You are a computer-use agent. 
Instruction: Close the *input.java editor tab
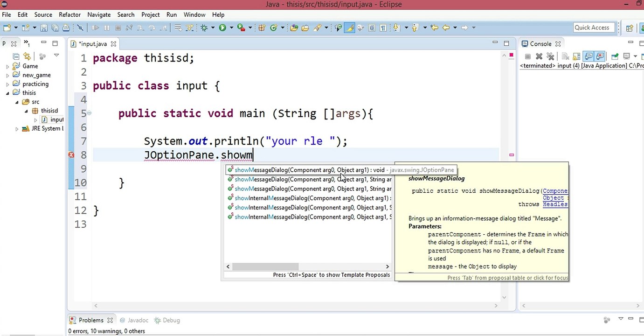pos(113,44)
